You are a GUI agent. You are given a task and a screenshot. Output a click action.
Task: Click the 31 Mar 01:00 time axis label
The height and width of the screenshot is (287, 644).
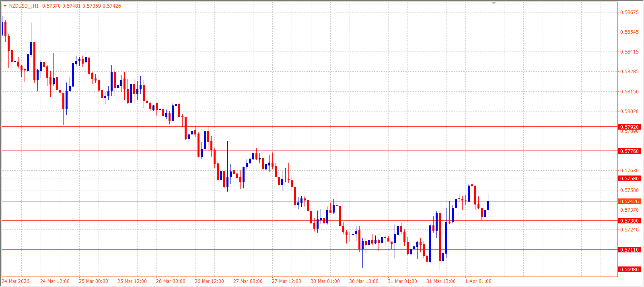402,281
